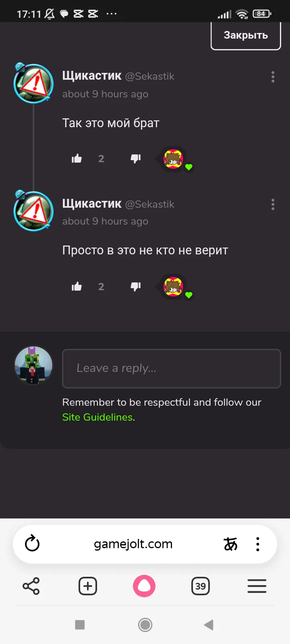Open options menu for first Щикастик comment
This screenshot has height=644, width=290.
click(273, 77)
